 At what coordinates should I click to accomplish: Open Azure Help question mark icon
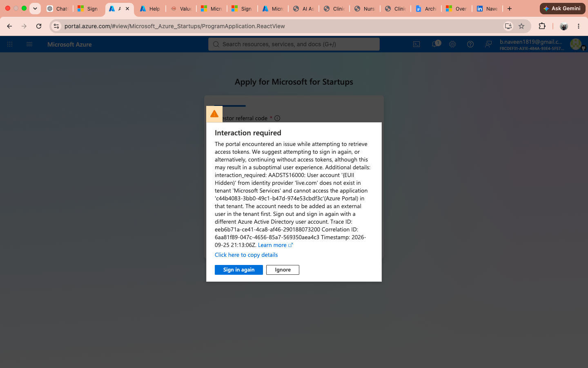(470, 44)
